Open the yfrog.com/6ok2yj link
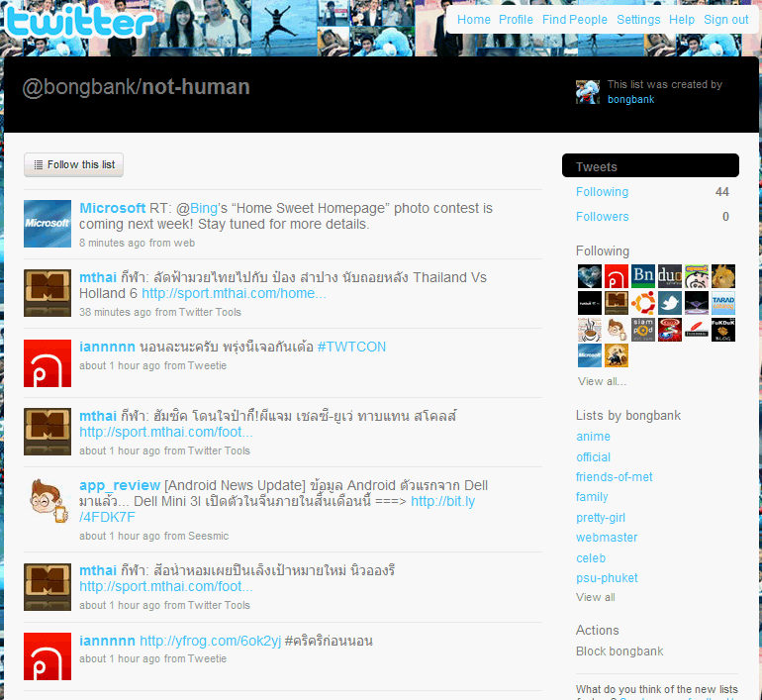This screenshot has width=762, height=700. coord(211,641)
